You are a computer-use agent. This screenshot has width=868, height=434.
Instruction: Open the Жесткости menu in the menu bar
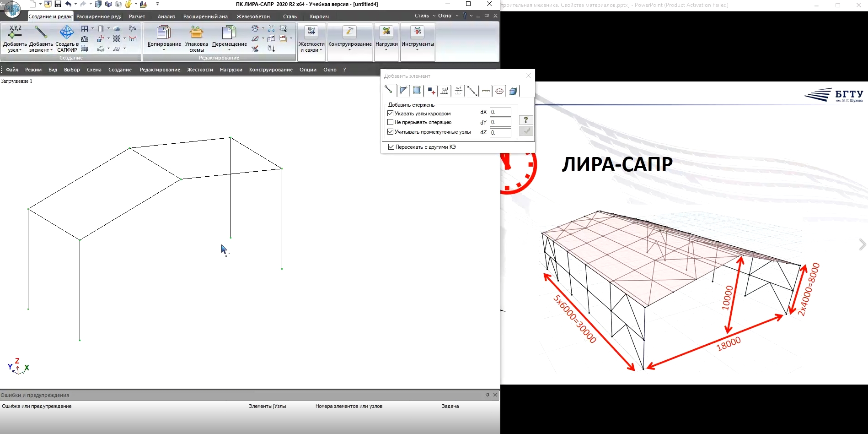coord(200,70)
